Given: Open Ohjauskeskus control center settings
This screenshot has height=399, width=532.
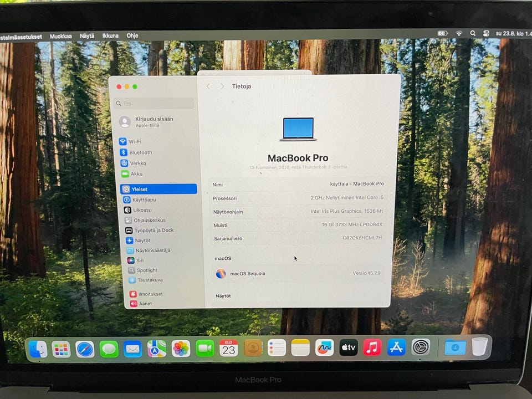Looking at the screenshot, I should tap(145, 220).
